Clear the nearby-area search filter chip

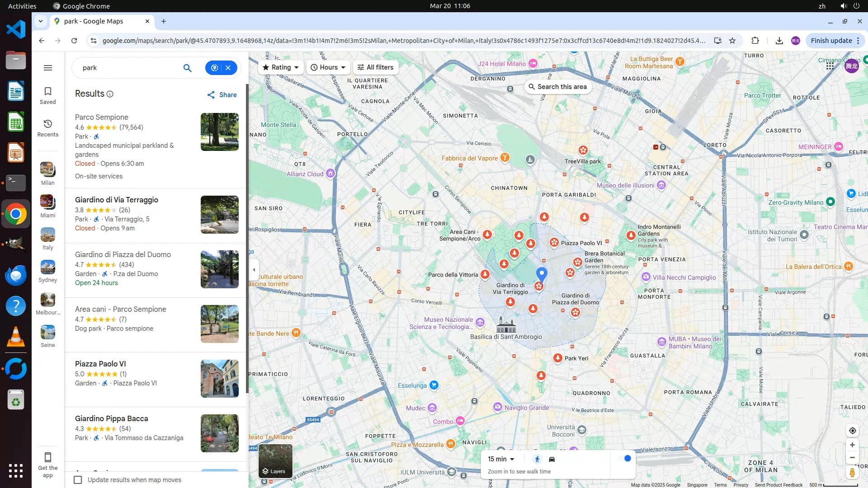(x=228, y=68)
